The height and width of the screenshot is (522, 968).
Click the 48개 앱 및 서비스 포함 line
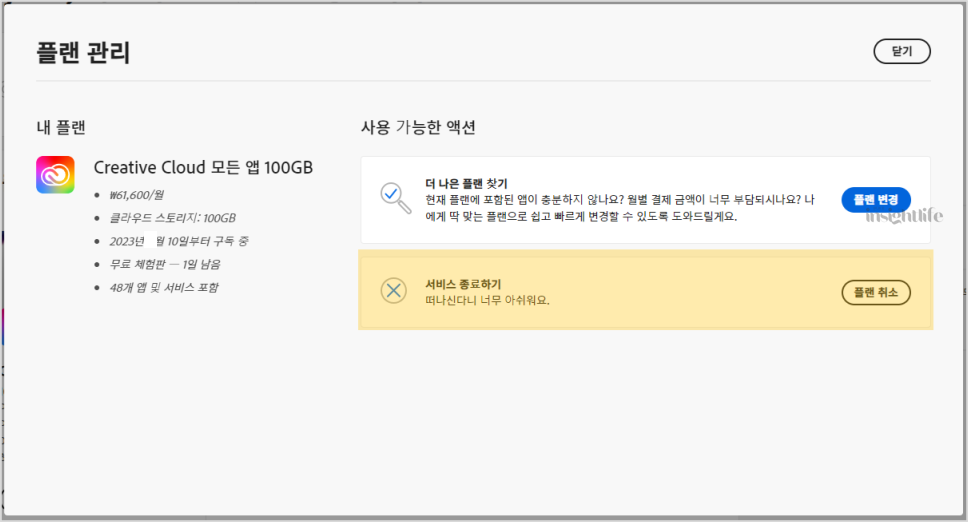tap(164, 287)
